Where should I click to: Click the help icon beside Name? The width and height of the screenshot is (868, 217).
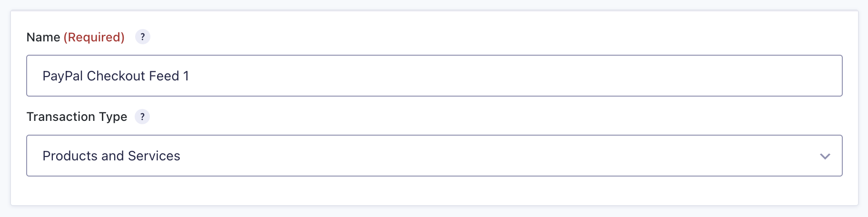coord(142,37)
